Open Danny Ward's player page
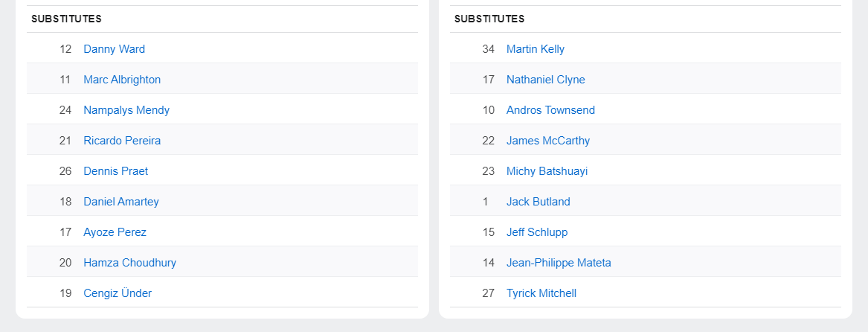This screenshot has width=868, height=332. 114,49
